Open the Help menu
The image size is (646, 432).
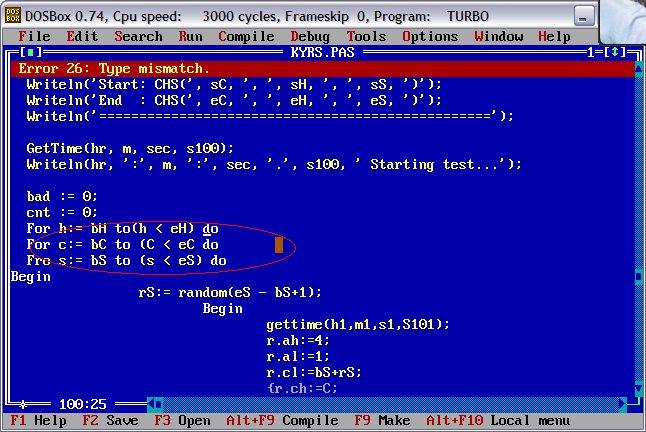(554, 37)
